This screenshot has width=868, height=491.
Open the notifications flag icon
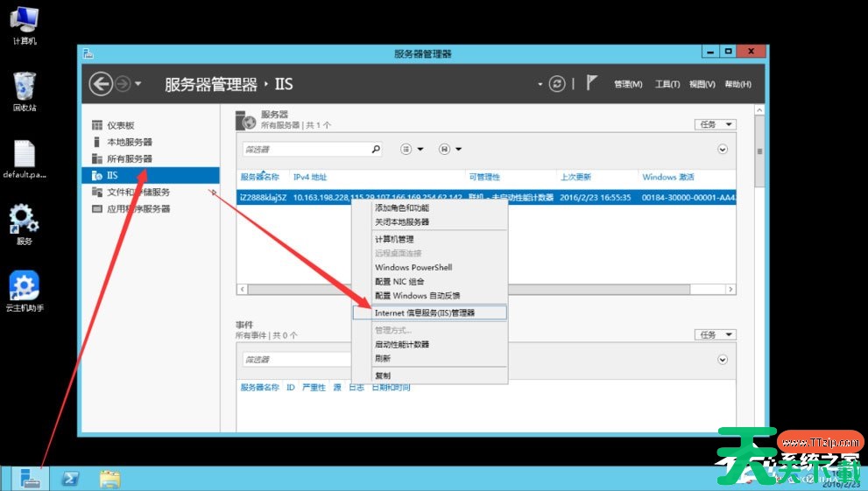click(x=592, y=83)
